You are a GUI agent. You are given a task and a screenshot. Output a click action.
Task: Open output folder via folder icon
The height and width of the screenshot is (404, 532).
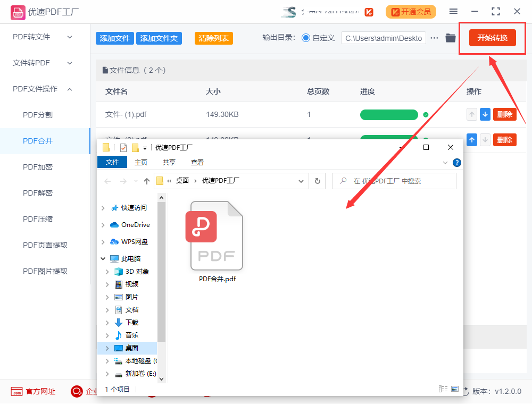(x=451, y=38)
